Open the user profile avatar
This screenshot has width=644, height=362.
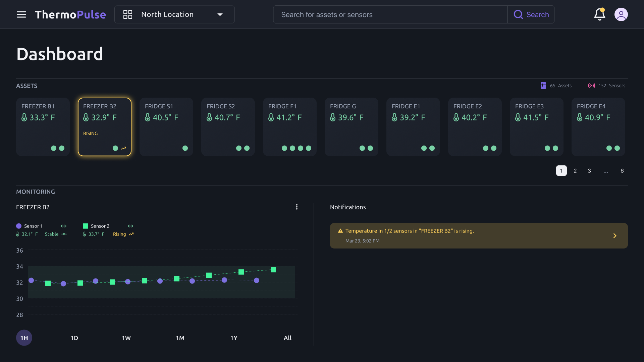(x=621, y=14)
